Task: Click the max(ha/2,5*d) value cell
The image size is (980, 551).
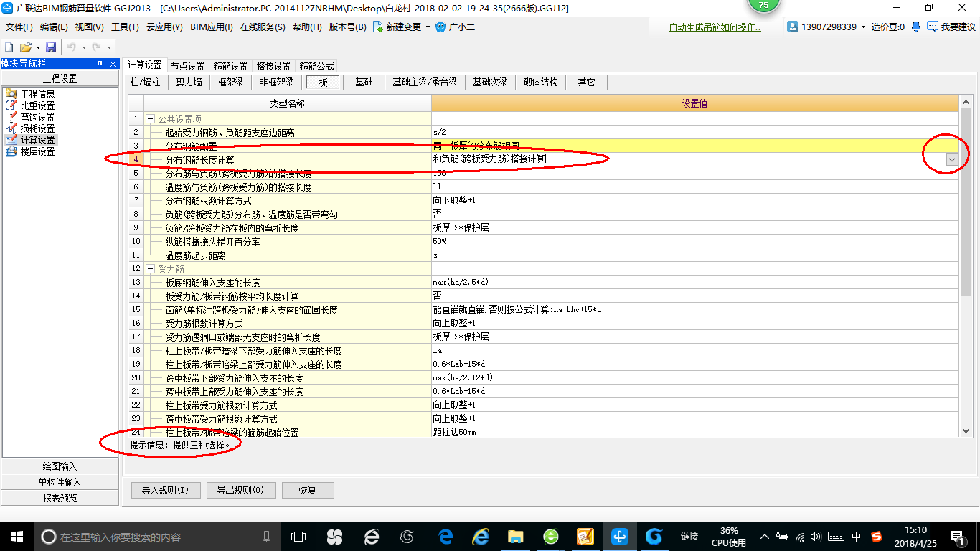Action: click(x=694, y=282)
